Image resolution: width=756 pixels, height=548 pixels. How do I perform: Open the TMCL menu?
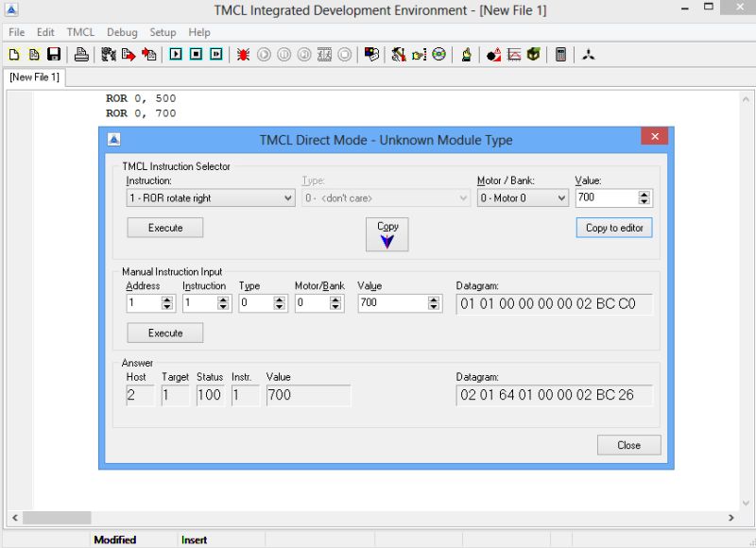coord(80,31)
